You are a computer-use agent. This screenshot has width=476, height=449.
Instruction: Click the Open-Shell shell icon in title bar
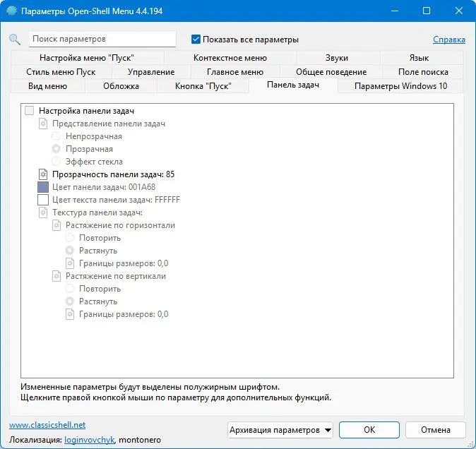11,11
